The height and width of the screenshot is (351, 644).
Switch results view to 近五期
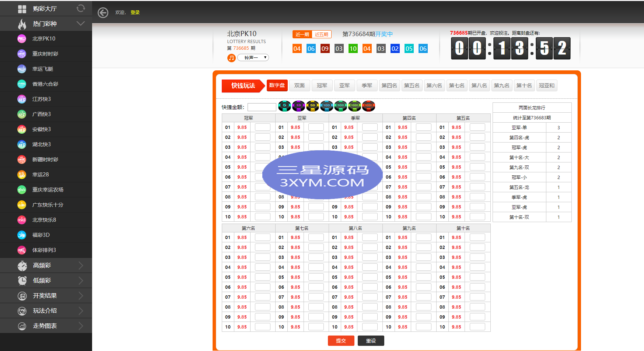(322, 34)
